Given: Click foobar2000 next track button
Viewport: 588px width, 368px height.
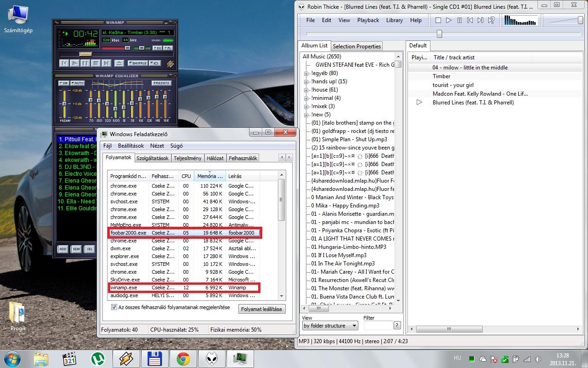Looking at the screenshot, I should pos(481,20).
